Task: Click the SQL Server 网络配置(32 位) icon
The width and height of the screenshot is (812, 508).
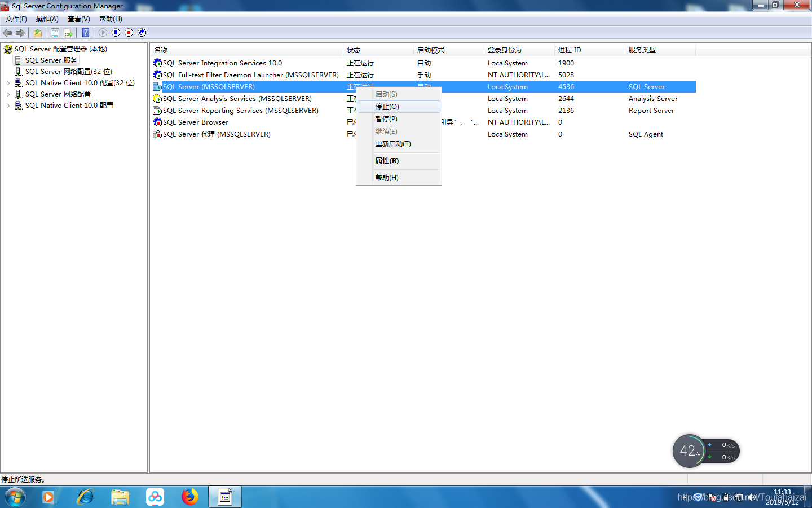Action: pyautogui.click(x=18, y=72)
